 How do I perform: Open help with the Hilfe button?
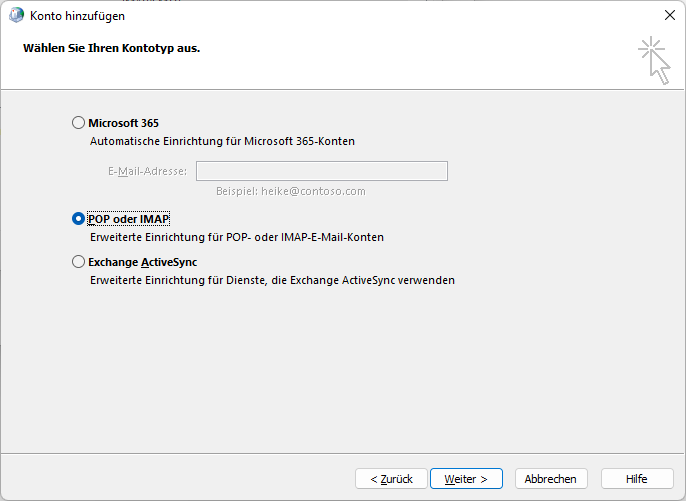[x=637, y=479]
